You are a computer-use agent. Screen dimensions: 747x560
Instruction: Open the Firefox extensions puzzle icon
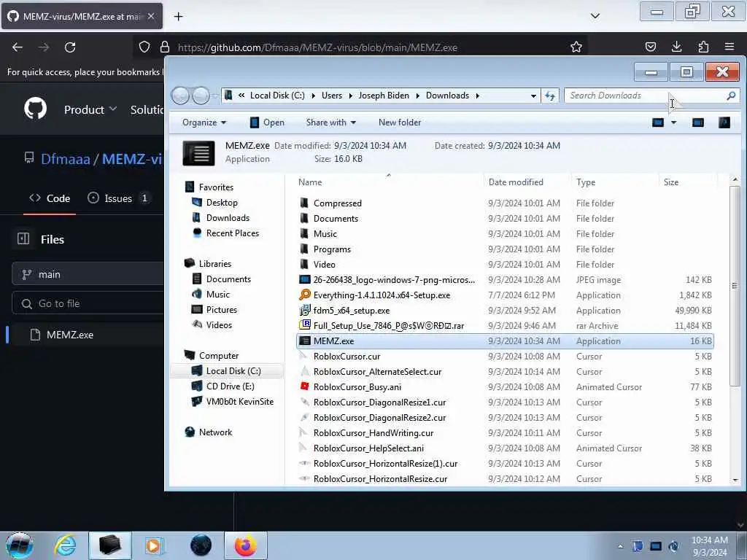(703, 47)
